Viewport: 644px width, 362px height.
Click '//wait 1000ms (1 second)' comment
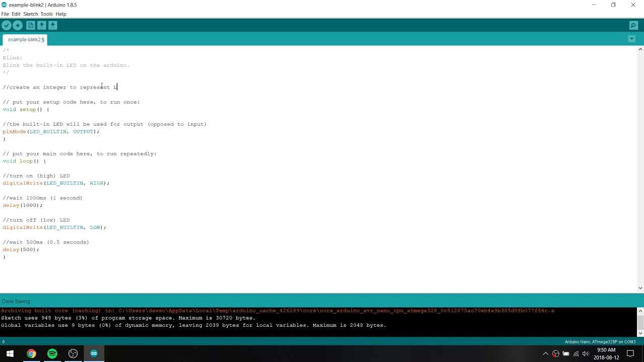coord(42,198)
